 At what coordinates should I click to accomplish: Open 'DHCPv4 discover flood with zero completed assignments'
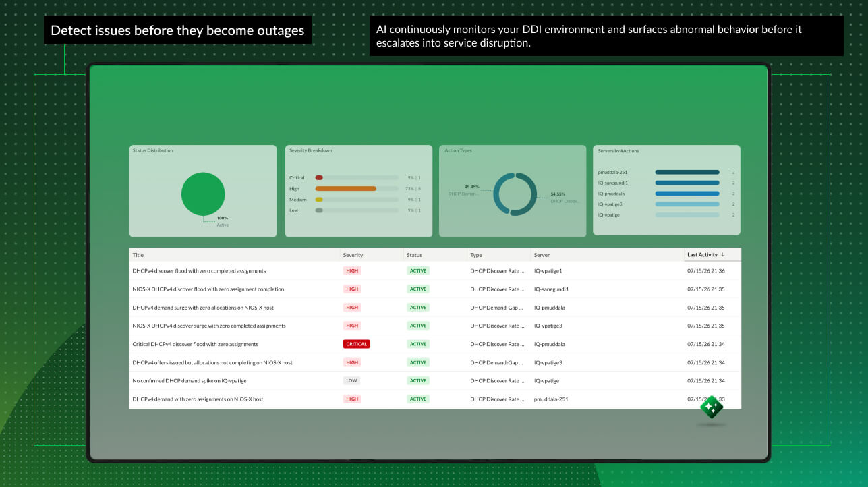199,270
